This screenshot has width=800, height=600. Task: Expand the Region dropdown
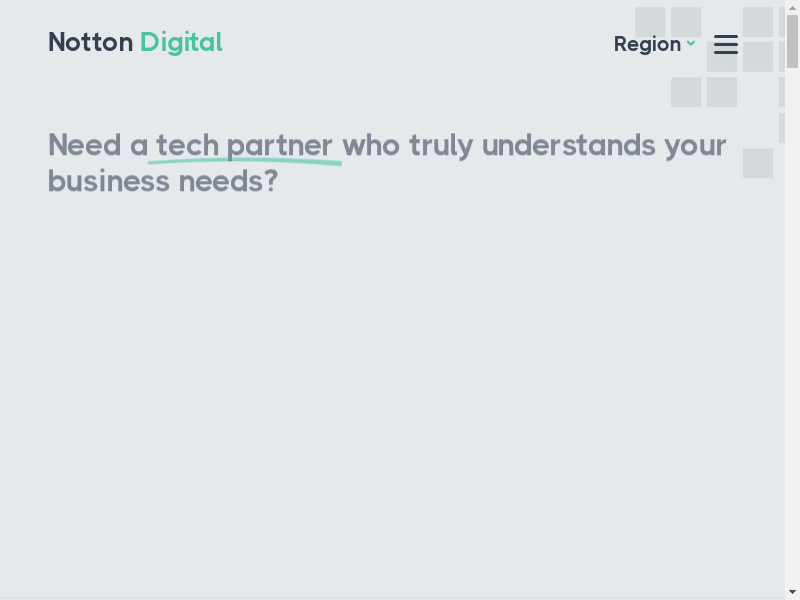pyautogui.click(x=655, y=44)
